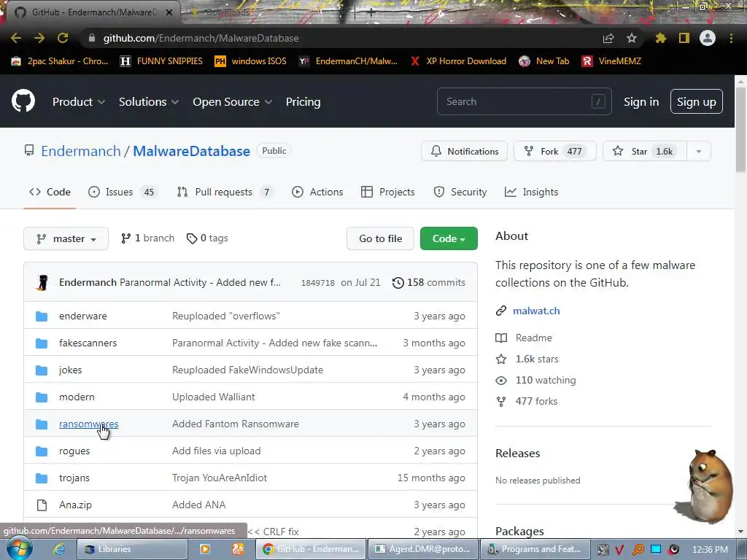Click the branch icon beside 1 branch

tap(125, 238)
